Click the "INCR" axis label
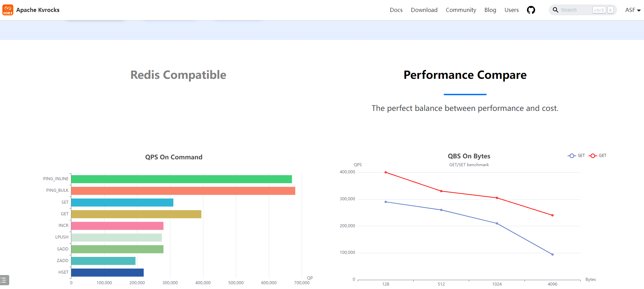The width and height of the screenshot is (644, 289). [63, 226]
